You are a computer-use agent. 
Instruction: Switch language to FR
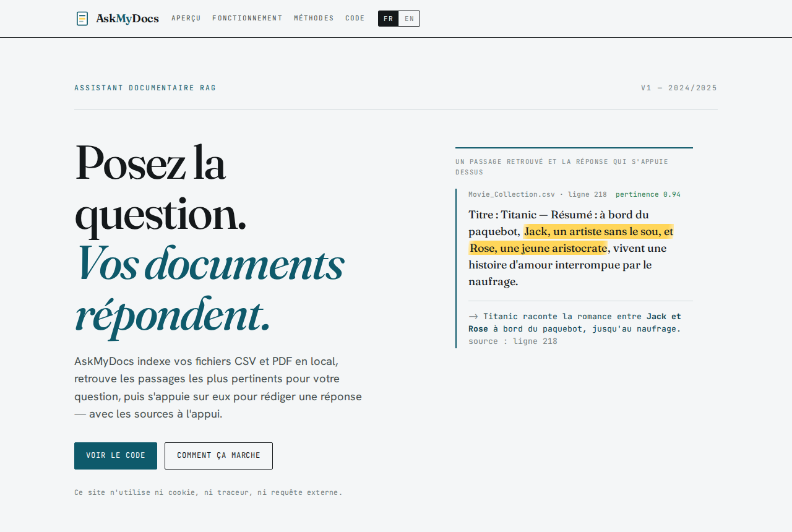coord(389,19)
